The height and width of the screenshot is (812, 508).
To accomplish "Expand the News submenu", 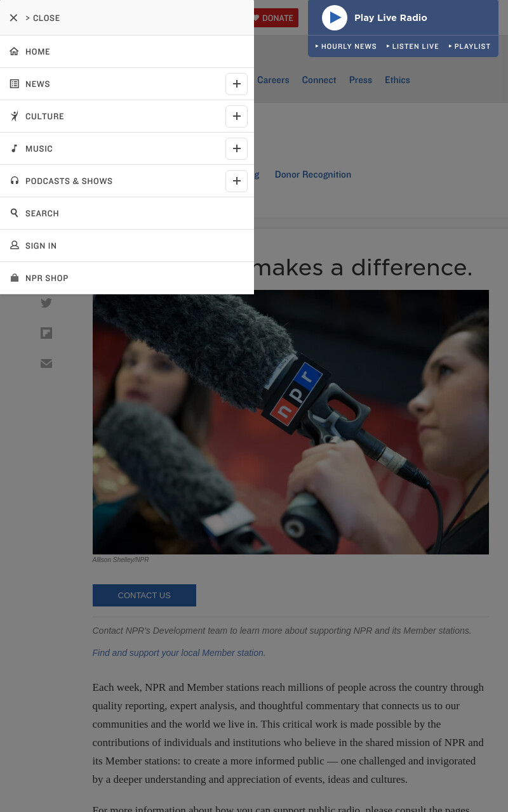I will [x=236, y=84].
